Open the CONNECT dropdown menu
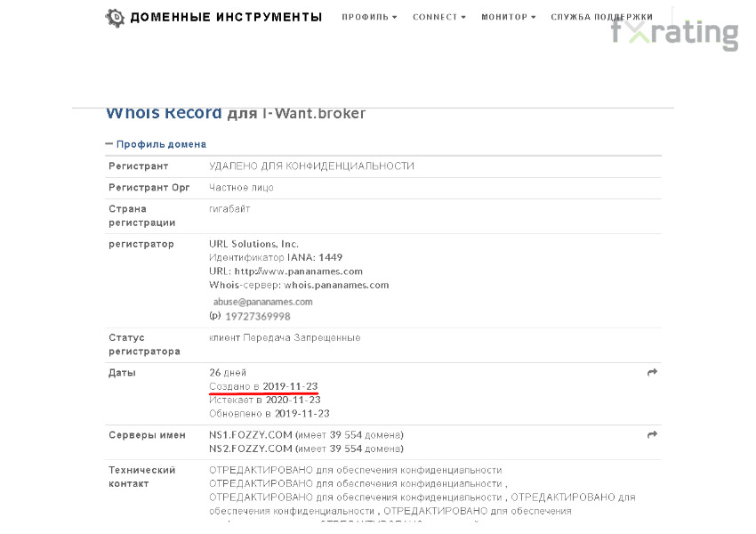Screen dimensions: 756x534 [x=439, y=17]
